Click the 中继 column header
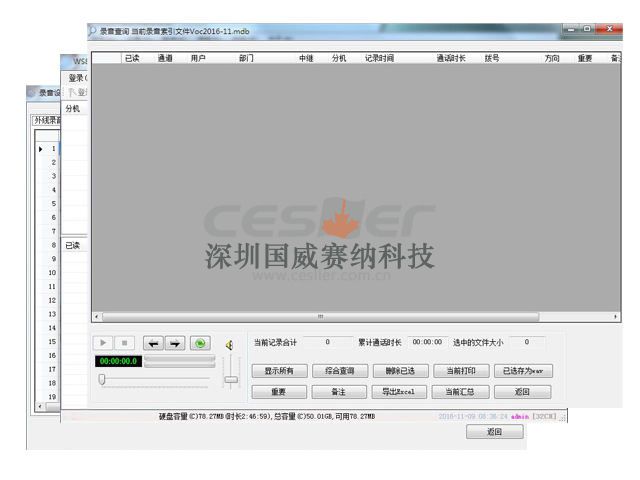Viewport: 640px width, 480px height. click(x=306, y=58)
